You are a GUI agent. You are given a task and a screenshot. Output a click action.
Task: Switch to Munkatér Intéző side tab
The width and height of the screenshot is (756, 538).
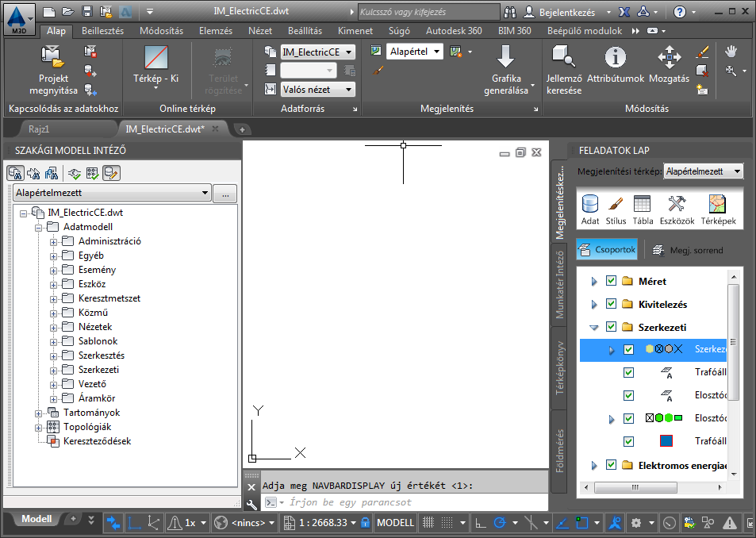click(x=559, y=284)
